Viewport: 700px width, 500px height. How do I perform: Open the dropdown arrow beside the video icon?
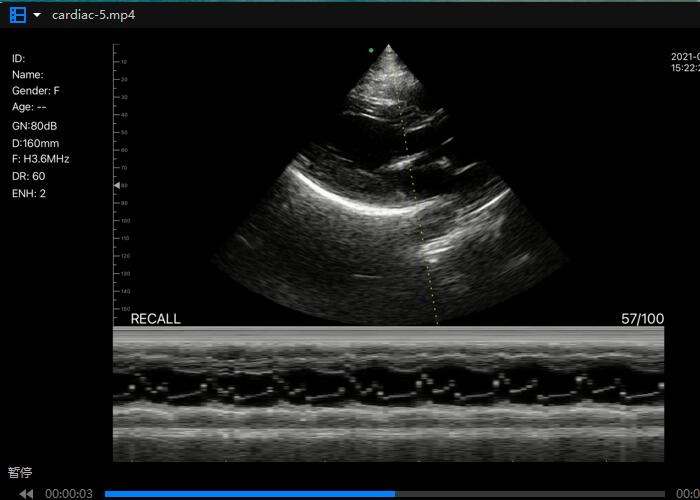(37, 15)
